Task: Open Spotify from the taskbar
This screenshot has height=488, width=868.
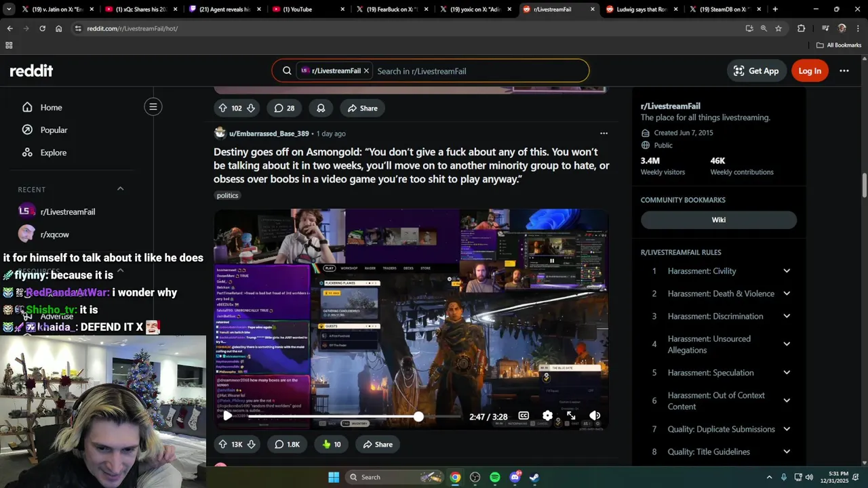Action: [x=495, y=477]
